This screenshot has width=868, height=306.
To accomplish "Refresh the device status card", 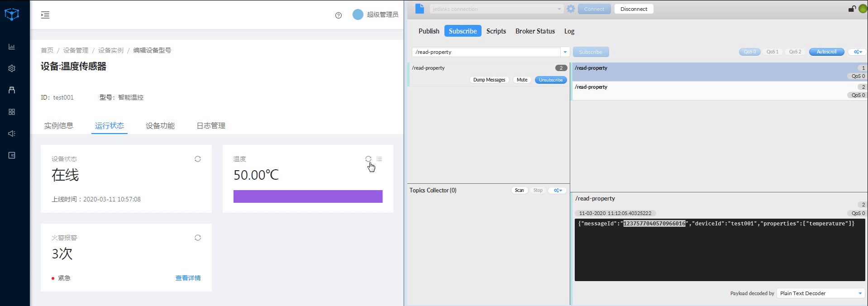I will coord(198,159).
